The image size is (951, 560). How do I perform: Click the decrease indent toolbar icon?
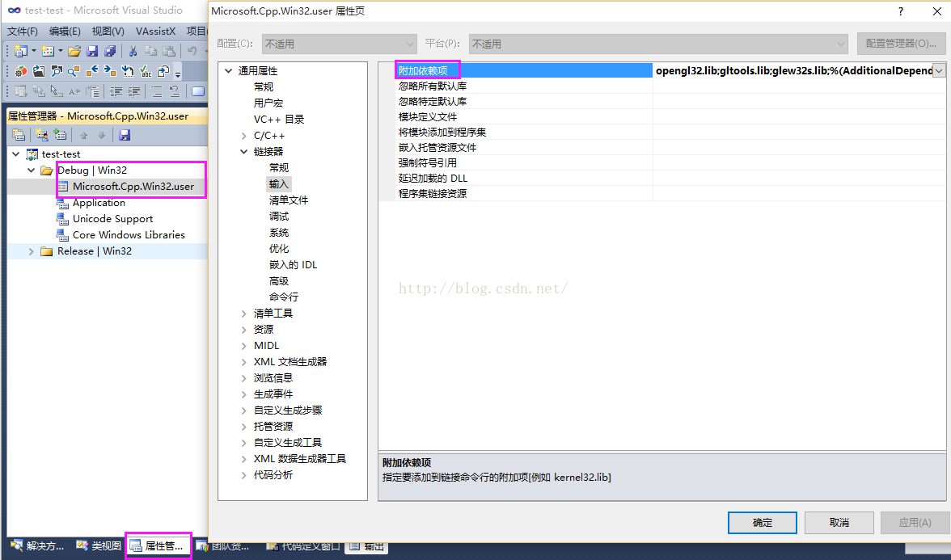pyautogui.click(x=116, y=91)
